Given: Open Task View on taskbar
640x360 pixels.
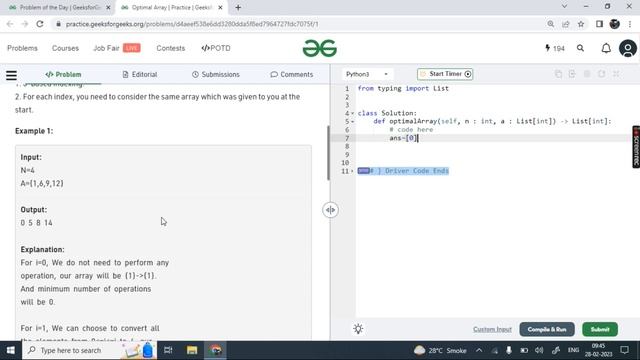Looking at the screenshot, I should coord(168,350).
